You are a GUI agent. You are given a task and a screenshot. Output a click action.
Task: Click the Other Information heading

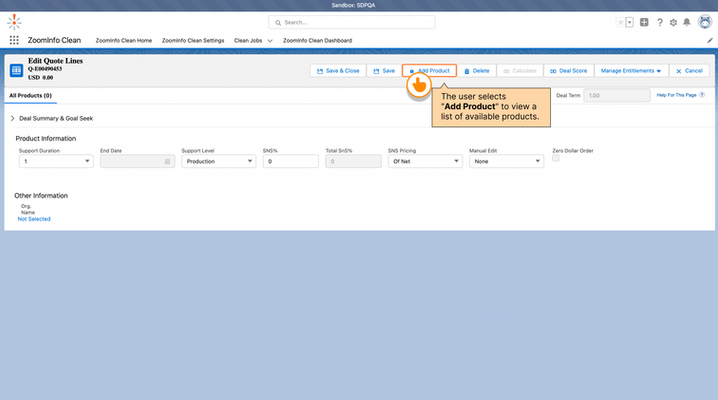[41, 196]
